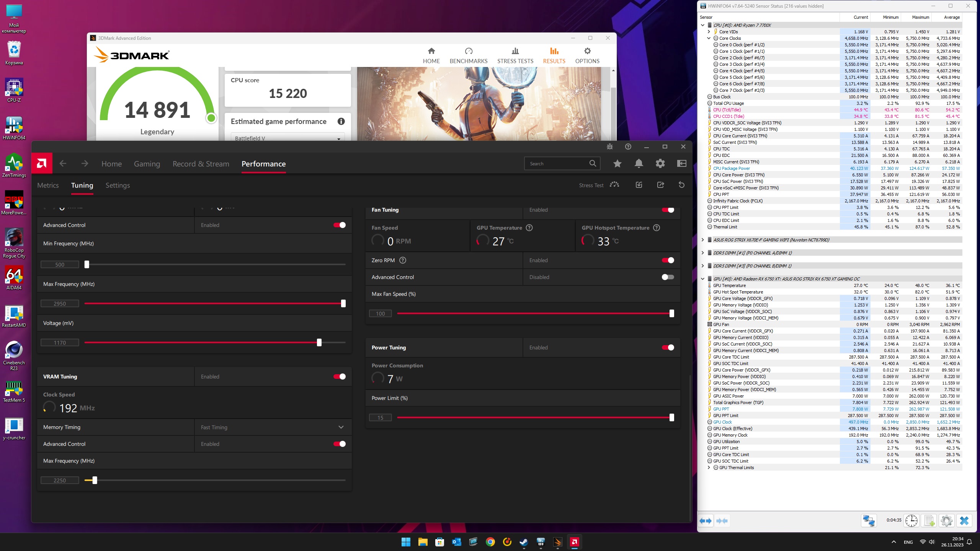Image resolution: width=980 pixels, height=551 pixels.
Task: Switch to the Metrics tab
Action: [x=48, y=186]
